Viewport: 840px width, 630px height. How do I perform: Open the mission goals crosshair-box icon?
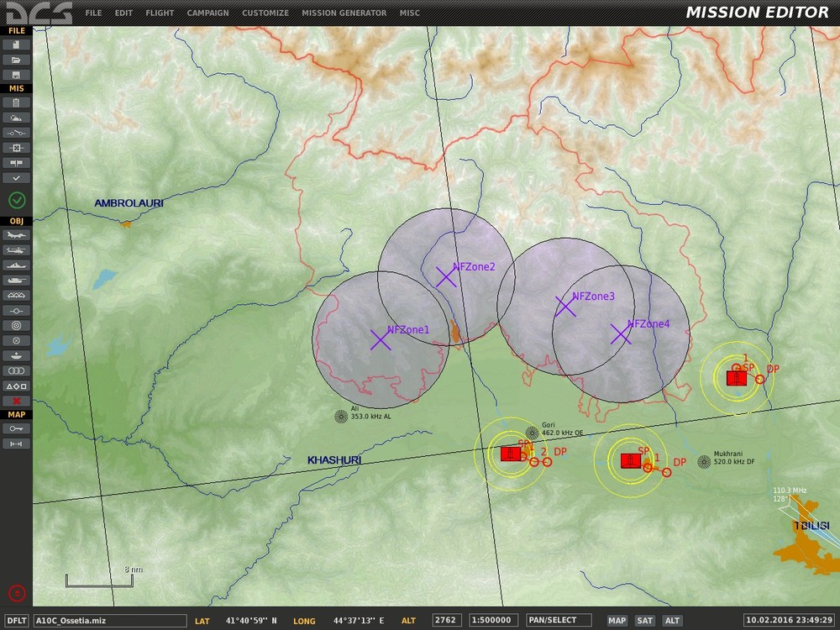tap(16, 148)
